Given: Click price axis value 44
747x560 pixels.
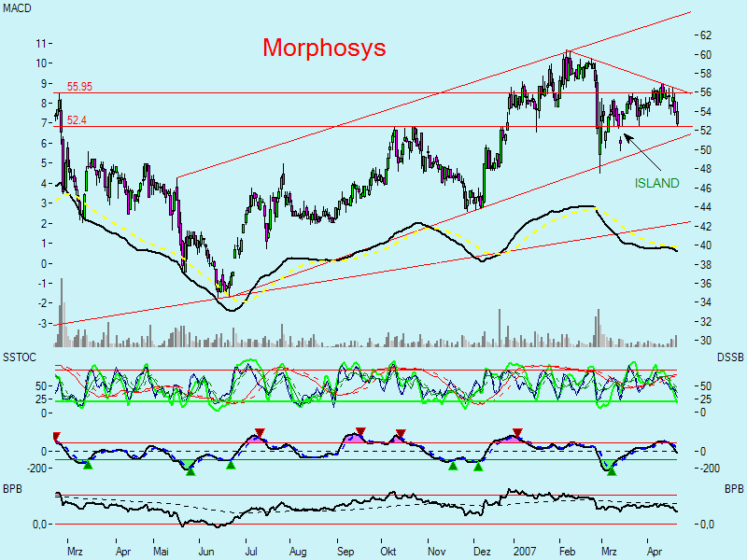Looking at the screenshot, I should [706, 207].
